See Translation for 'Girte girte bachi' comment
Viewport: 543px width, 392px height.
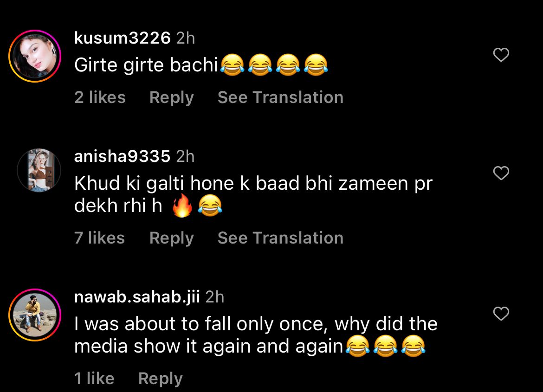[280, 97]
